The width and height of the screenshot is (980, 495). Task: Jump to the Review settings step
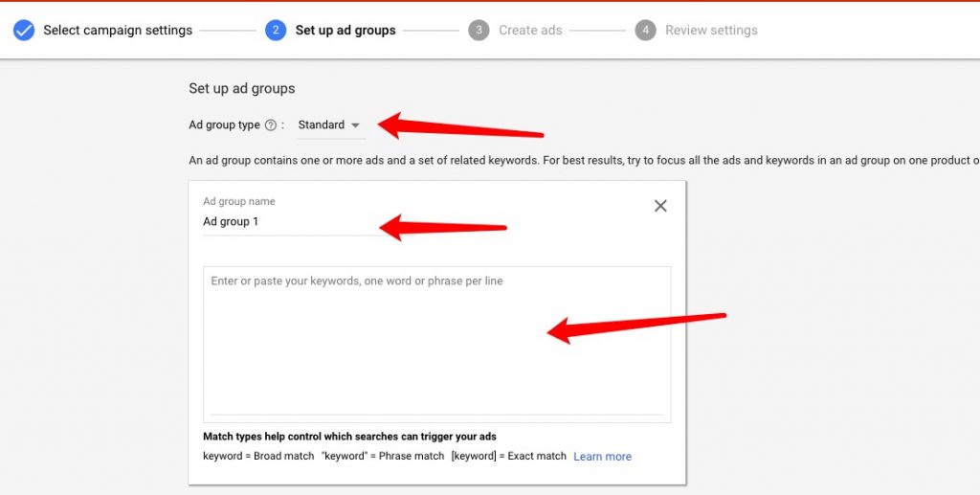click(711, 30)
